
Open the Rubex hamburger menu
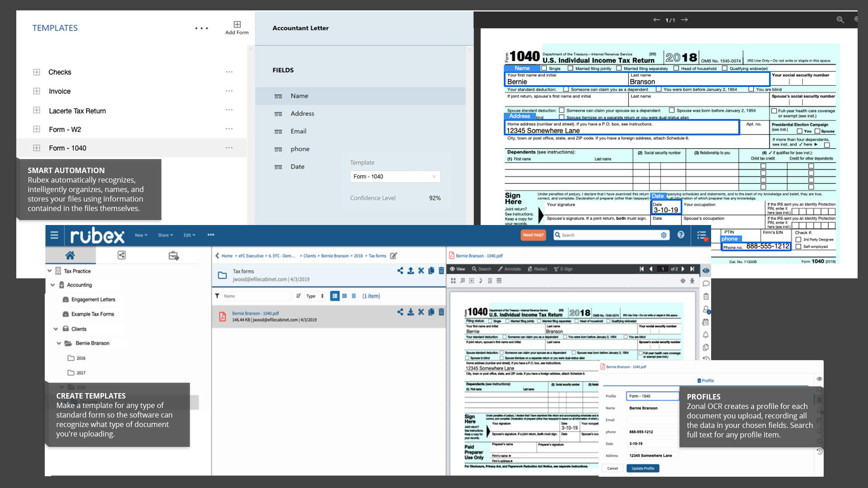click(54, 235)
